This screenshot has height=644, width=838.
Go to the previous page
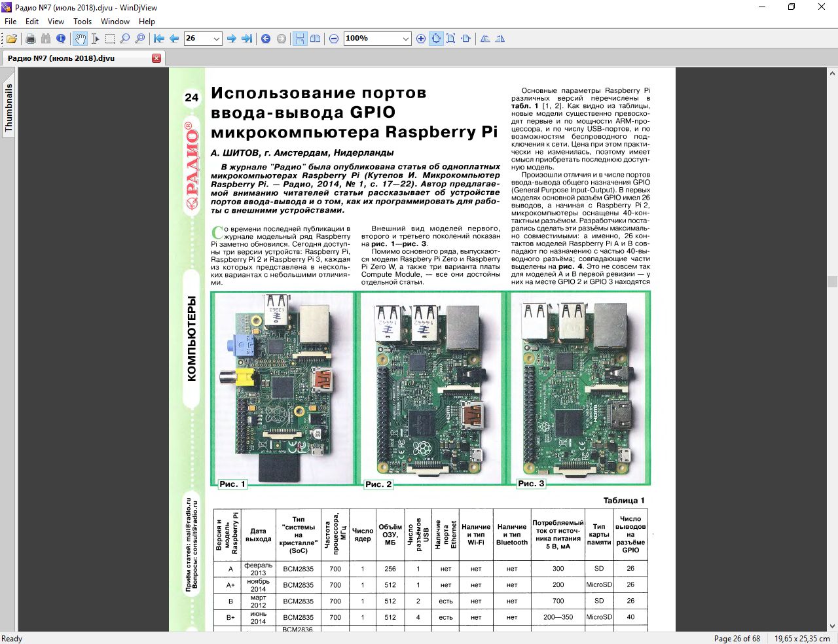174,39
